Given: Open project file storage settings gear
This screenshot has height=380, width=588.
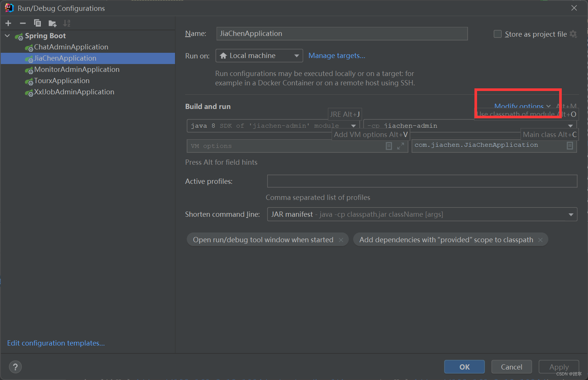Looking at the screenshot, I should pos(573,34).
